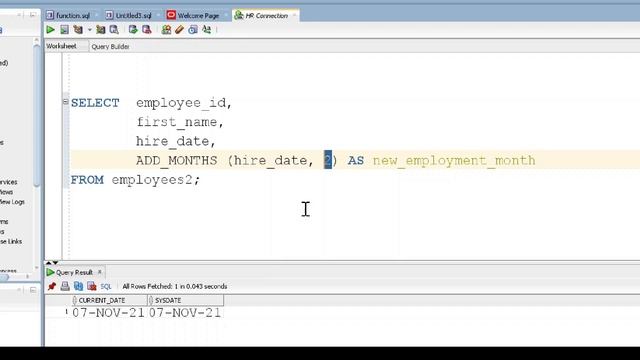Click the AS keyword in the editor
640x360 pixels.
(x=356, y=160)
